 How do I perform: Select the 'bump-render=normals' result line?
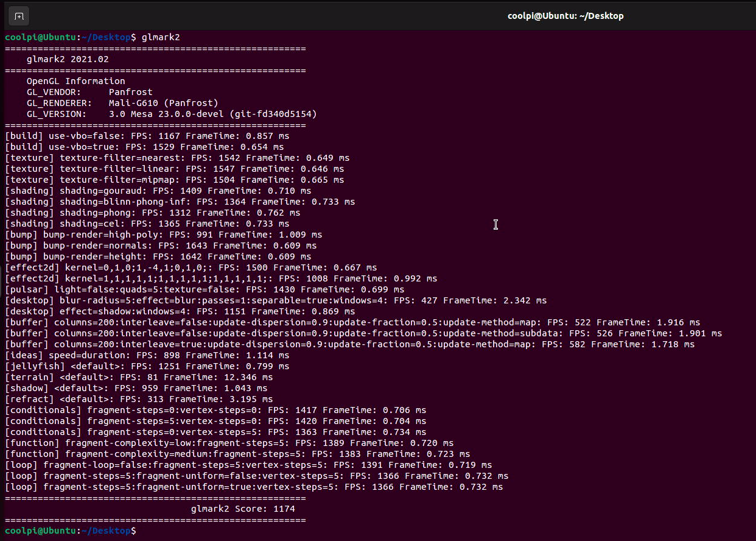pos(161,246)
